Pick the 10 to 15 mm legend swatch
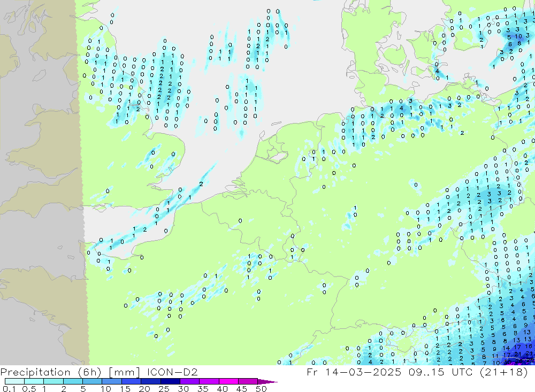Image resolution: width=535 pixels, height=392 pixels. coord(112,381)
